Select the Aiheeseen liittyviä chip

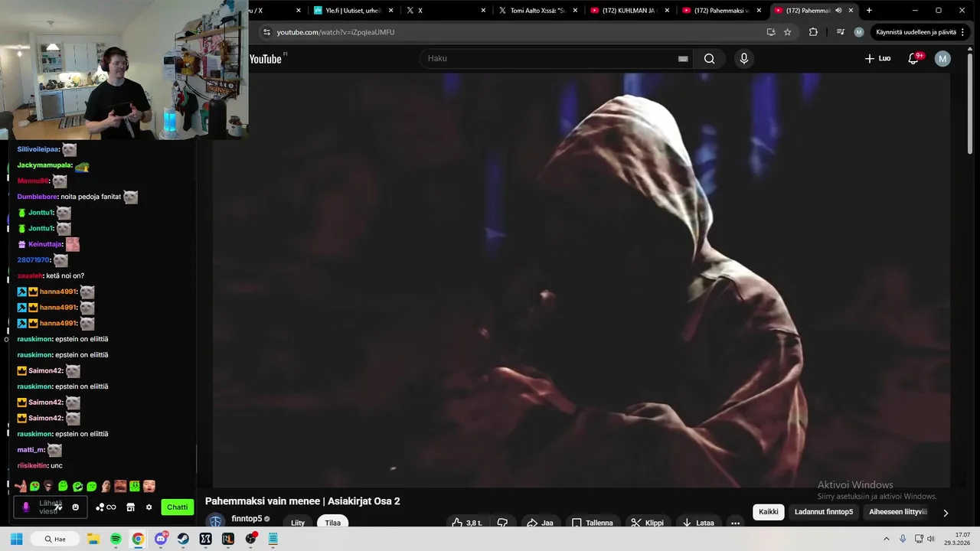[898, 512]
